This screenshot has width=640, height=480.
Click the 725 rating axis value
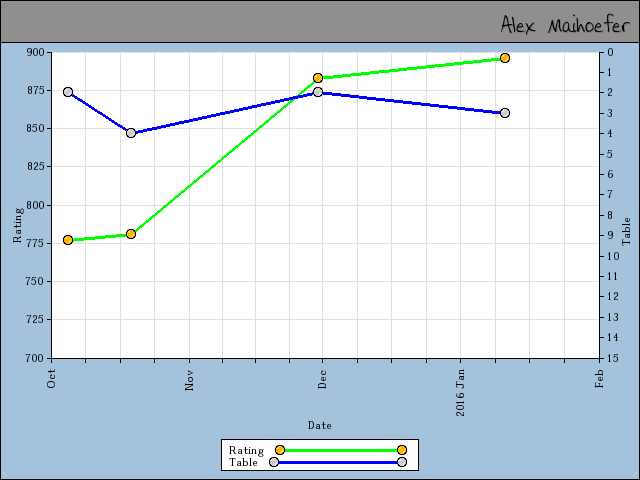tap(35, 320)
